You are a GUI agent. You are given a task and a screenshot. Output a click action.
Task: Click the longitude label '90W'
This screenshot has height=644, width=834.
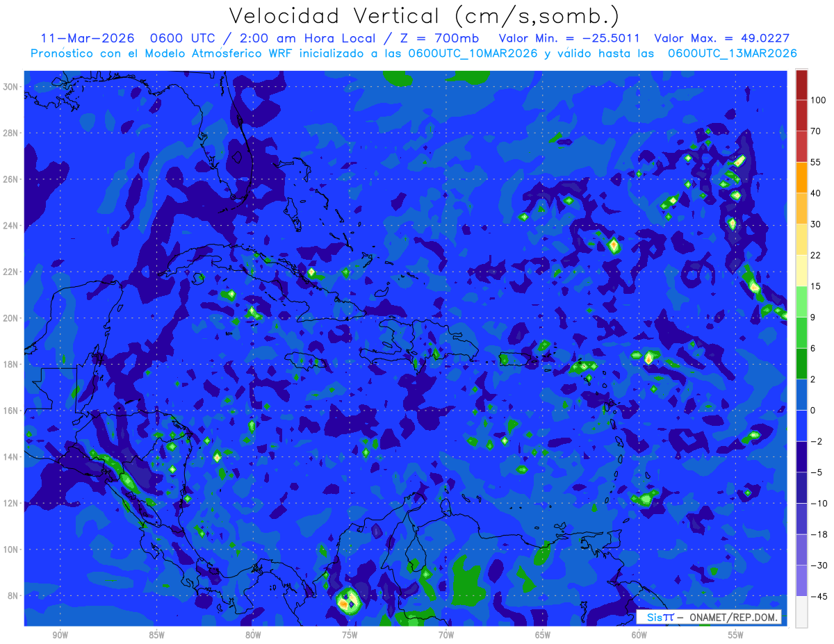pyautogui.click(x=60, y=635)
